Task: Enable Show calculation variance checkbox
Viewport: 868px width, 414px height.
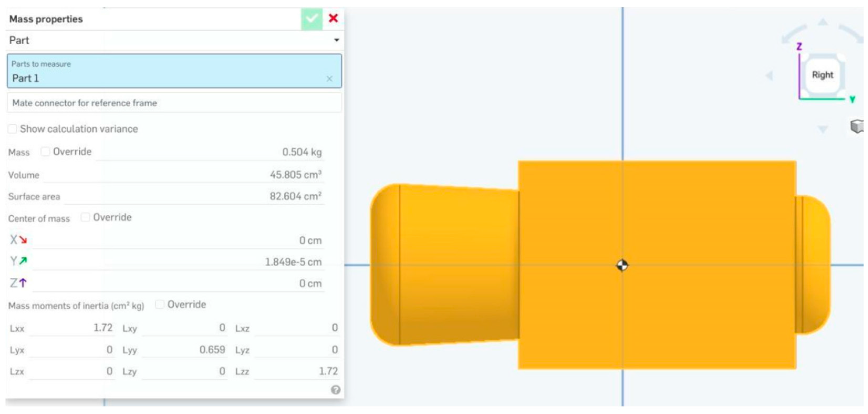Action: [12, 129]
